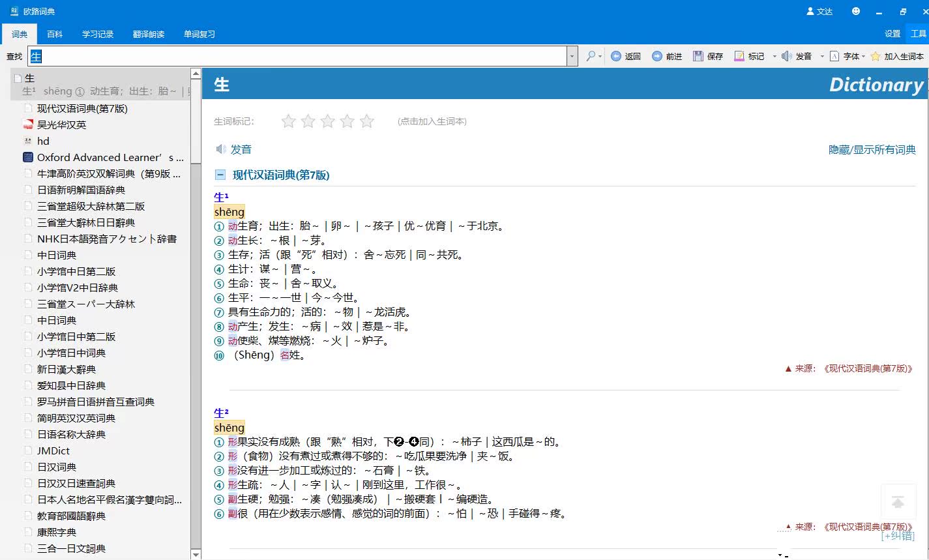The height and width of the screenshot is (560, 929).
Task: Click the dictionary list scroll-down arrow
Action: 196,555
